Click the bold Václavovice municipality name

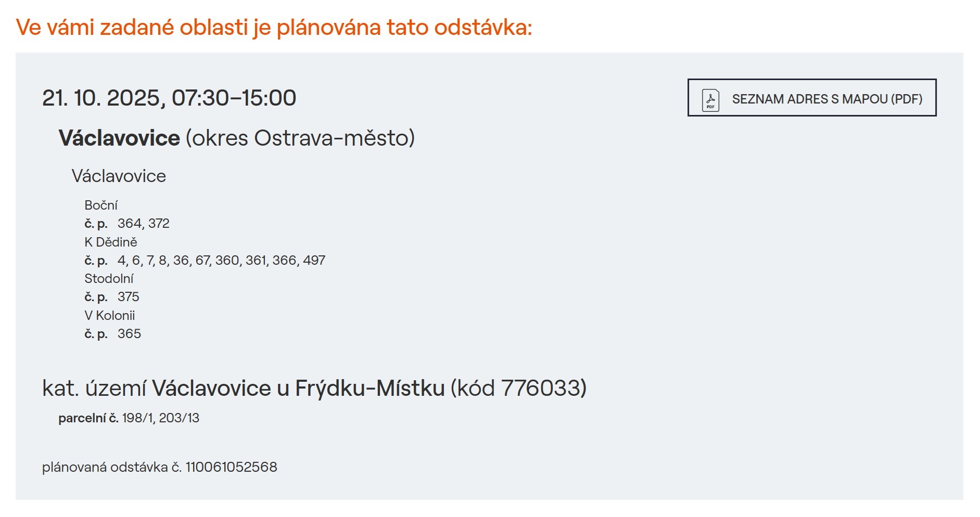119,138
